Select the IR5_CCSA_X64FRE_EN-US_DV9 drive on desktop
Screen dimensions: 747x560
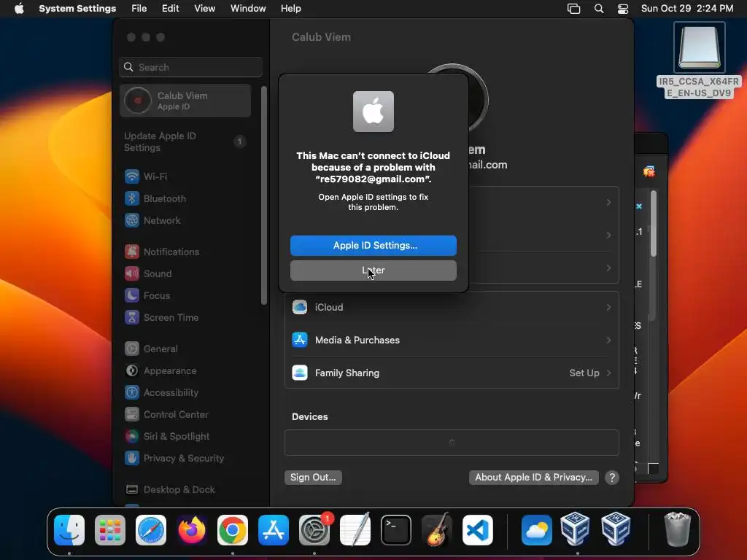pos(699,60)
